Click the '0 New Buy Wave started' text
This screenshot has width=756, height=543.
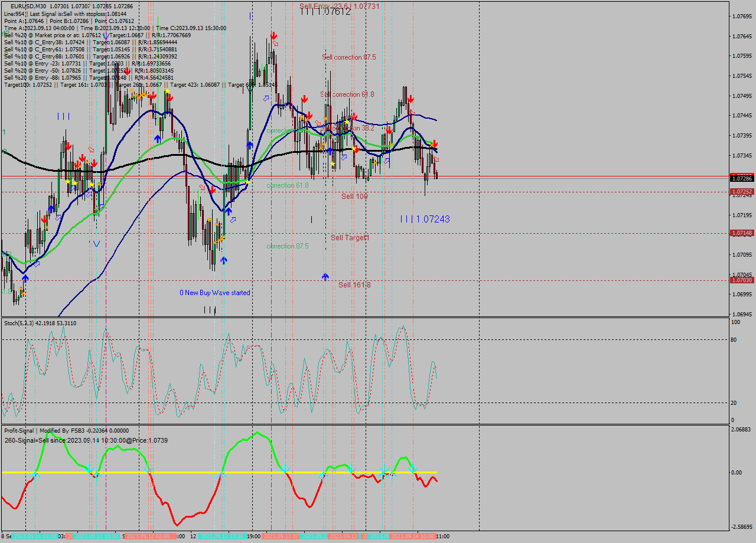pos(215,293)
